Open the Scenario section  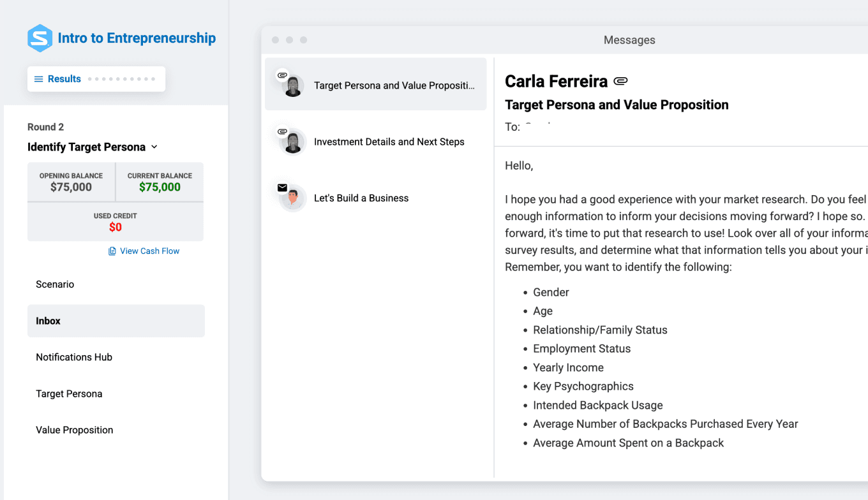tap(55, 284)
